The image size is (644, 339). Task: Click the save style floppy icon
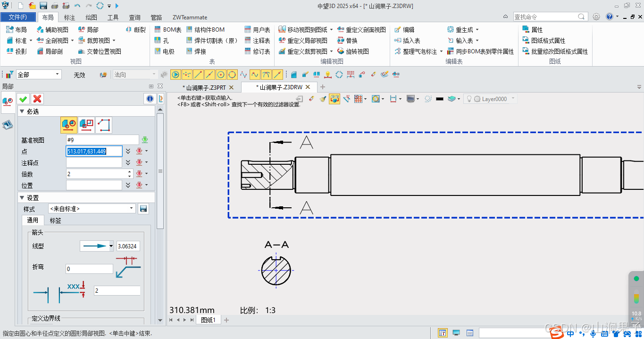coord(144,209)
